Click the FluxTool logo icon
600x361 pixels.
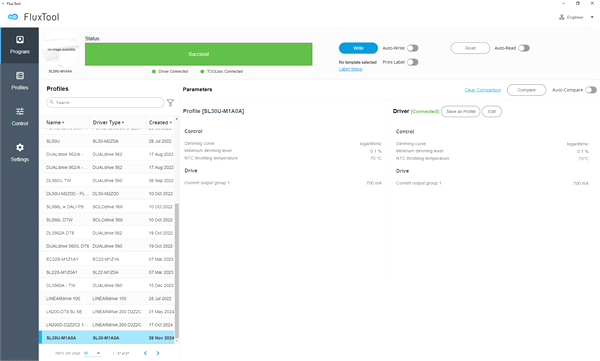click(x=13, y=17)
